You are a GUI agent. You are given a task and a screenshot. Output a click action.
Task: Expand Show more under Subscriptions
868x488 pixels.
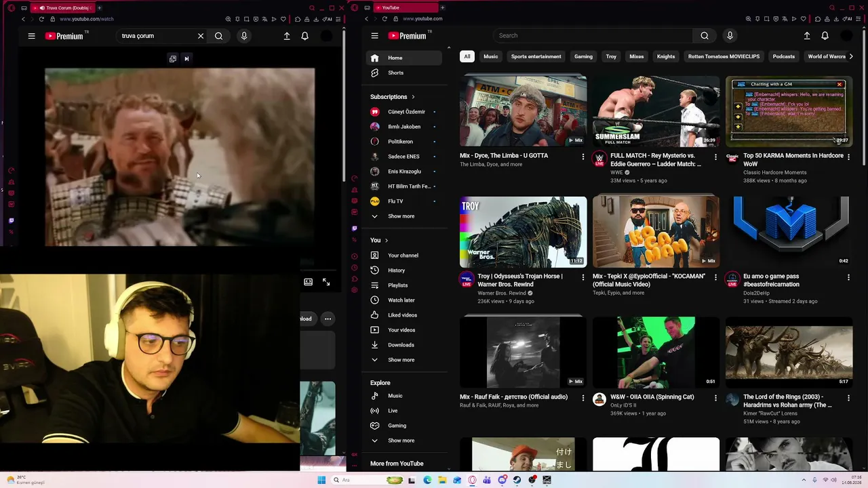404,216
